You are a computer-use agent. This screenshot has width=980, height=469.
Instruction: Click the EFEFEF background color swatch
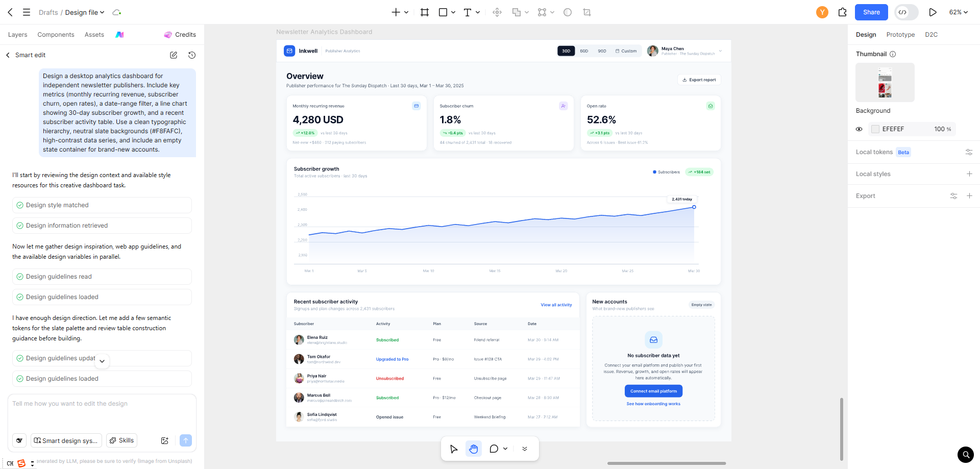(875, 129)
